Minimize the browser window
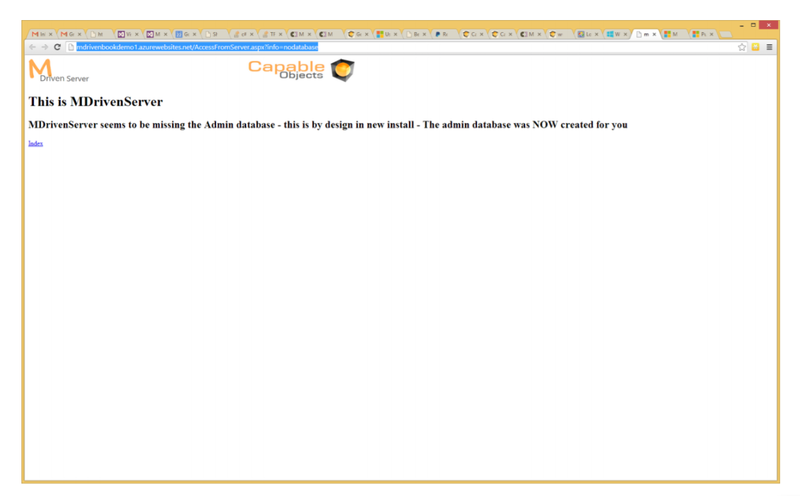This screenshot has height=496, width=800. click(741, 24)
